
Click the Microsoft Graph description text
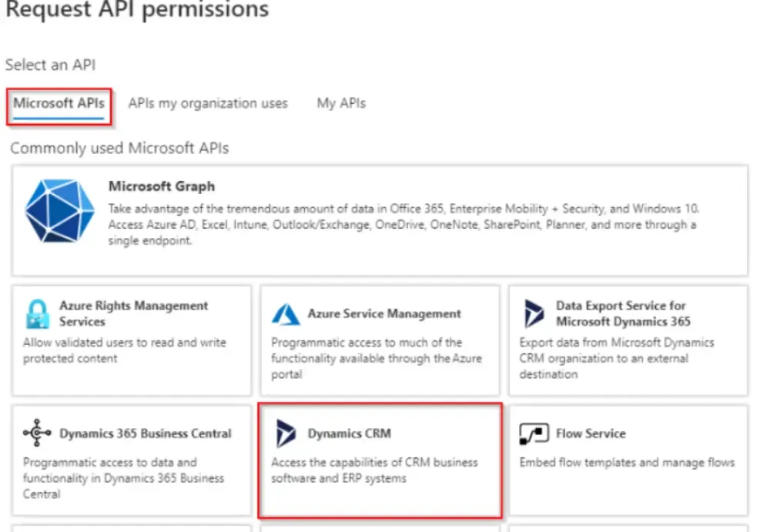tap(403, 224)
